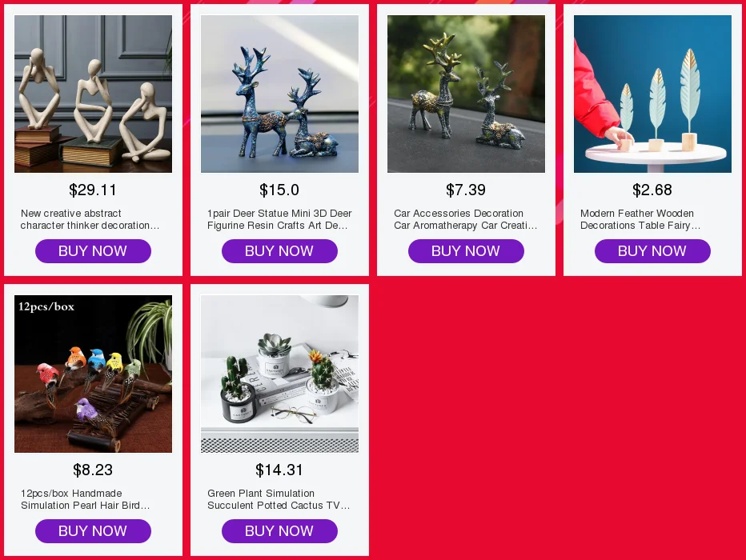
Task: Open the blue deer statue pair image
Action: (x=280, y=94)
